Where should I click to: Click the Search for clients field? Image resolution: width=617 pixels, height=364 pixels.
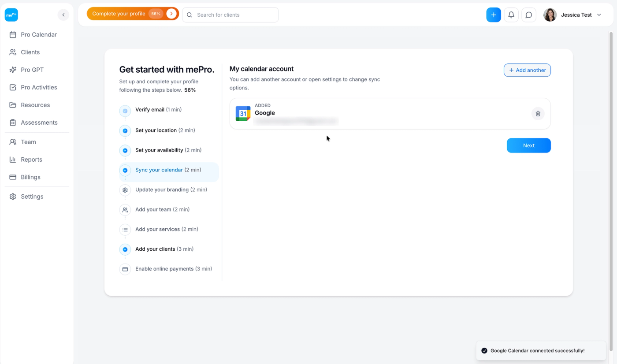pyautogui.click(x=230, y=15)
